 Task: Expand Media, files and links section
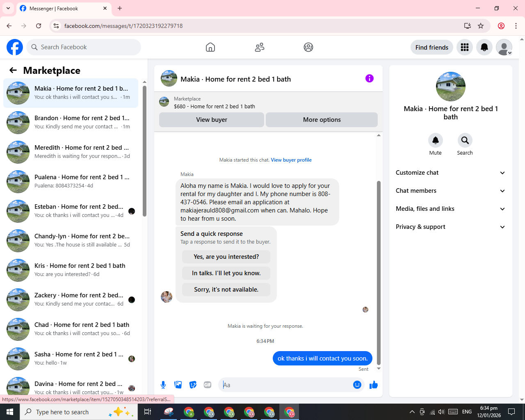click(450, 209)
